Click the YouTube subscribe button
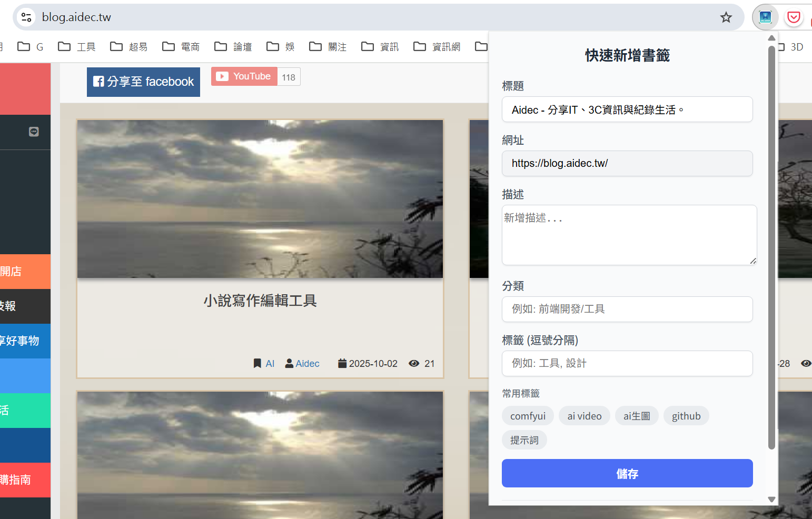This screenshot has height=519, width=812. (x=244, y=76)
